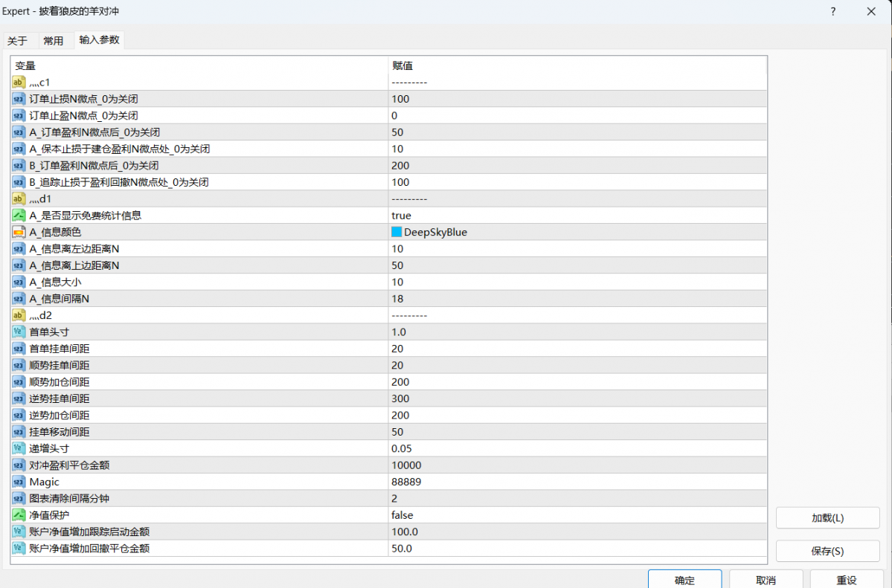Image resolution: width=892 pixels, height=588 pixels.
Task: Edit the Magic value 88889
Action: point(406,482)
